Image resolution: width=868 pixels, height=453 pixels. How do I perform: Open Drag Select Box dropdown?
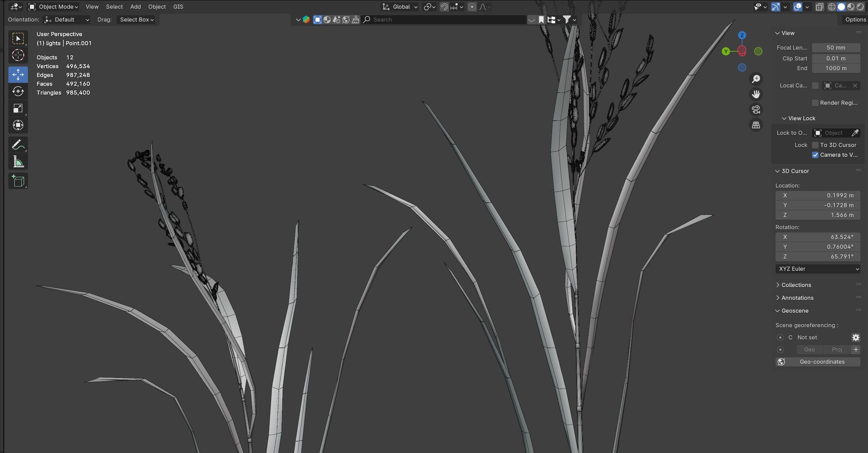pyautogui.click(x=137, y=20)
